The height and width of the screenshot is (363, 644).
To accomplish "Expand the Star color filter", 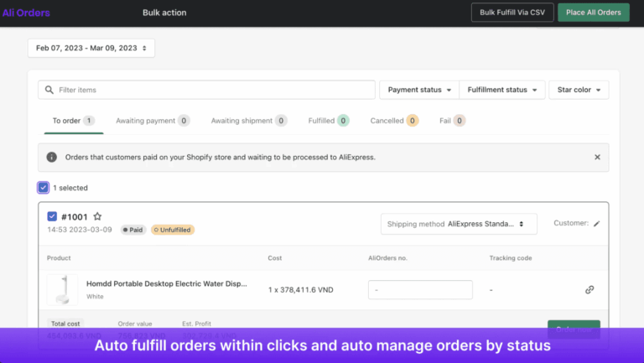I will click(x=578, y=90).
